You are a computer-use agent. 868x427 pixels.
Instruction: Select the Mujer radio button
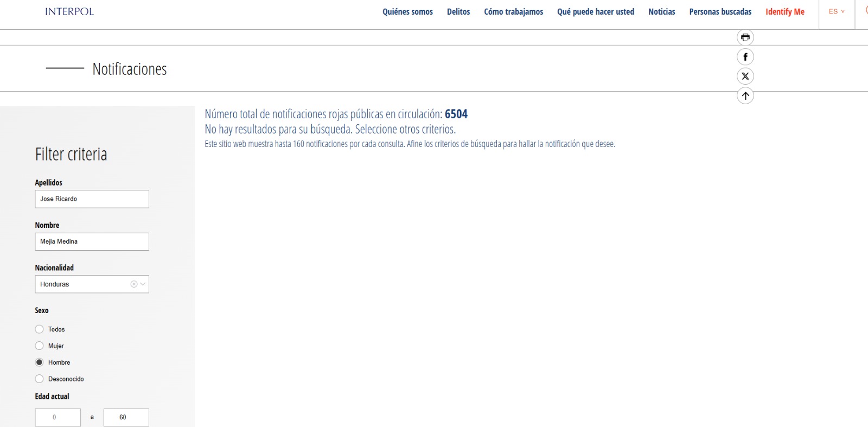coord(40,346)
